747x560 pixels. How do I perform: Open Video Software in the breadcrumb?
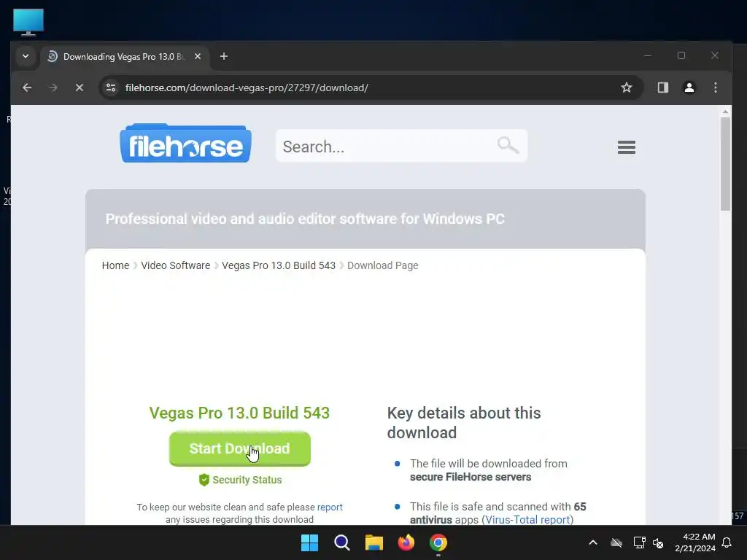pyautogui.click(x=175, y=265)
